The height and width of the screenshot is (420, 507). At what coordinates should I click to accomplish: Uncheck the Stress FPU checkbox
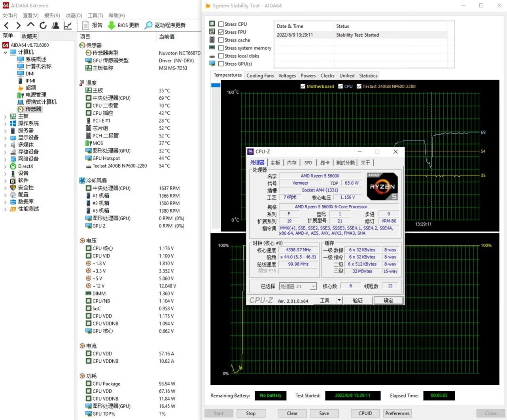coord(221,32)
